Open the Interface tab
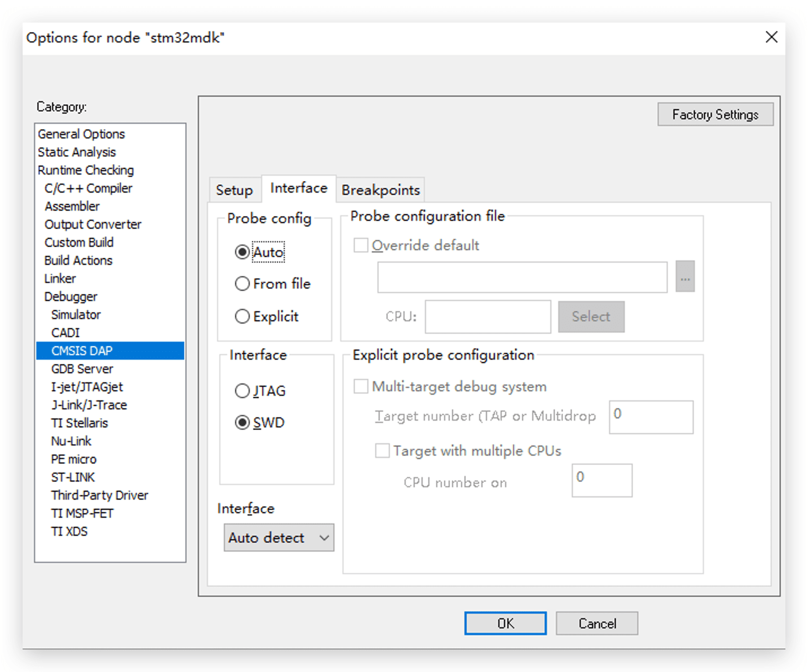The width and height of the screenshot is (808, 672). tap(299, 188)
